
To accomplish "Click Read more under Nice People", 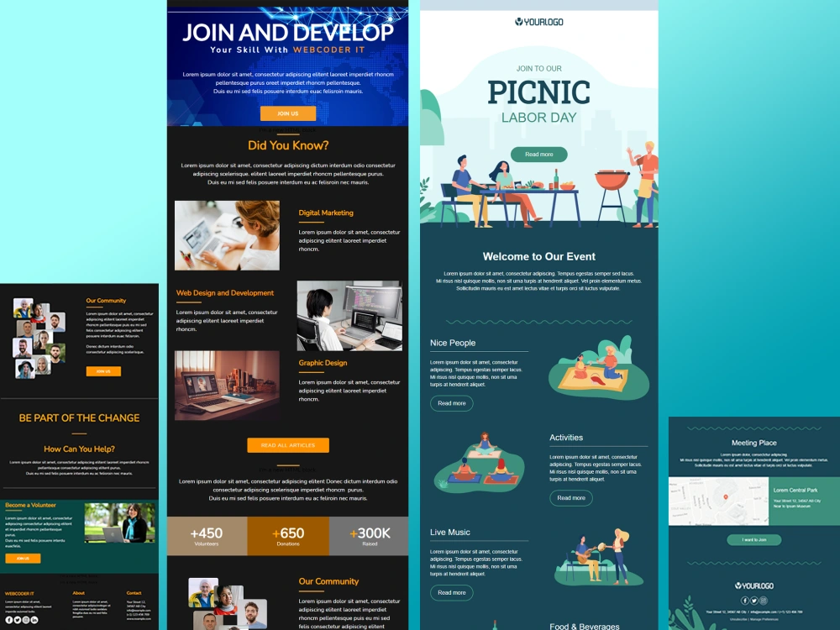I will click(452, 403).
